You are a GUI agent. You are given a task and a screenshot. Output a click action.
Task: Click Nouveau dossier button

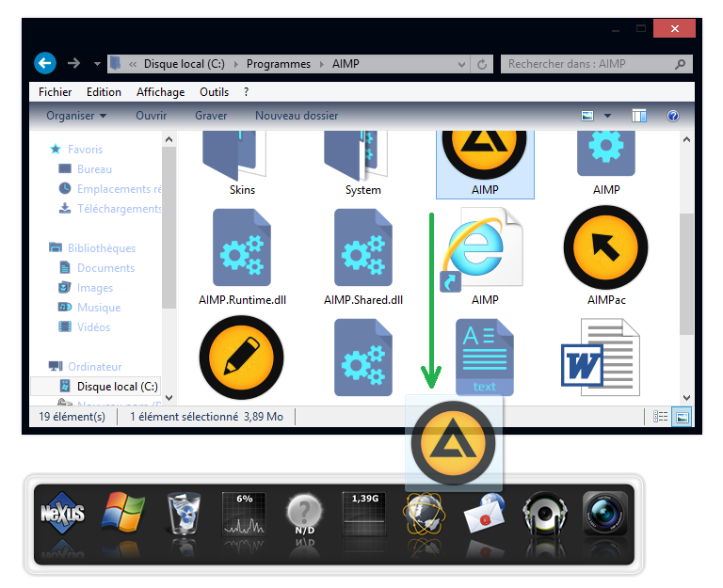(297, 116)
